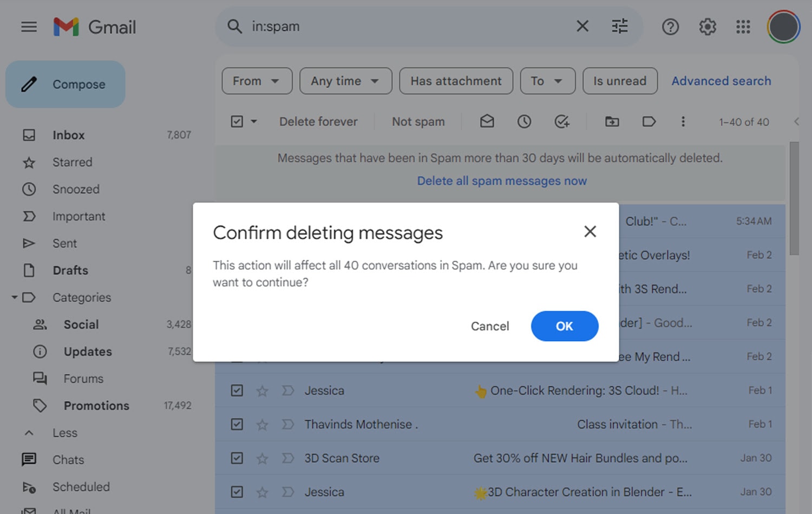Open the Any time filter dropdown

[345, 81]
